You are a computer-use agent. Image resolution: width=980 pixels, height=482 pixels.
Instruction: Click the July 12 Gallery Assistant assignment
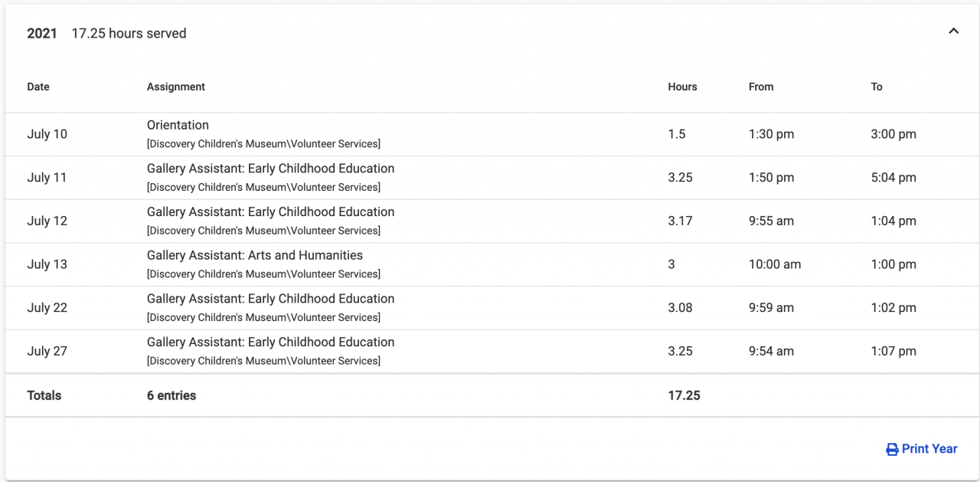click(x=270, y=212)
